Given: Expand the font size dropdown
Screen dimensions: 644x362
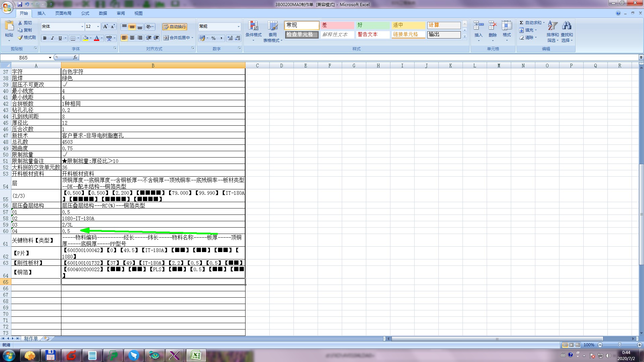Looking at the screenshot, I should 98,27.
